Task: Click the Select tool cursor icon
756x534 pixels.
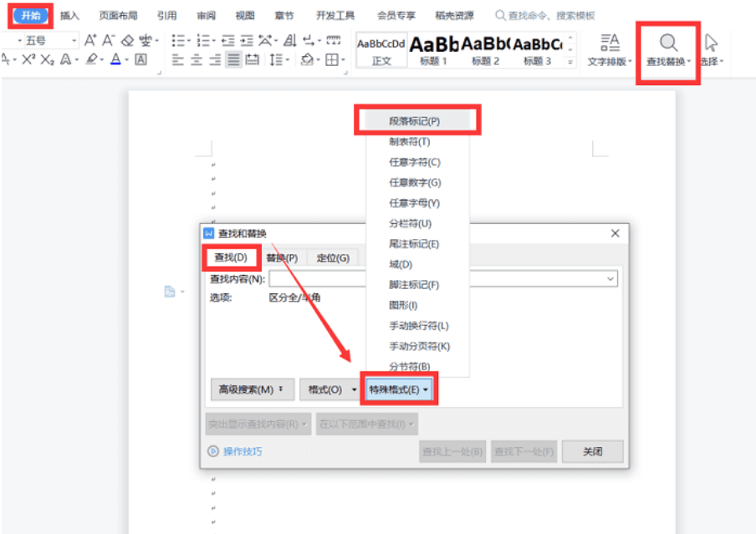Action: click(x=712, y=43)
